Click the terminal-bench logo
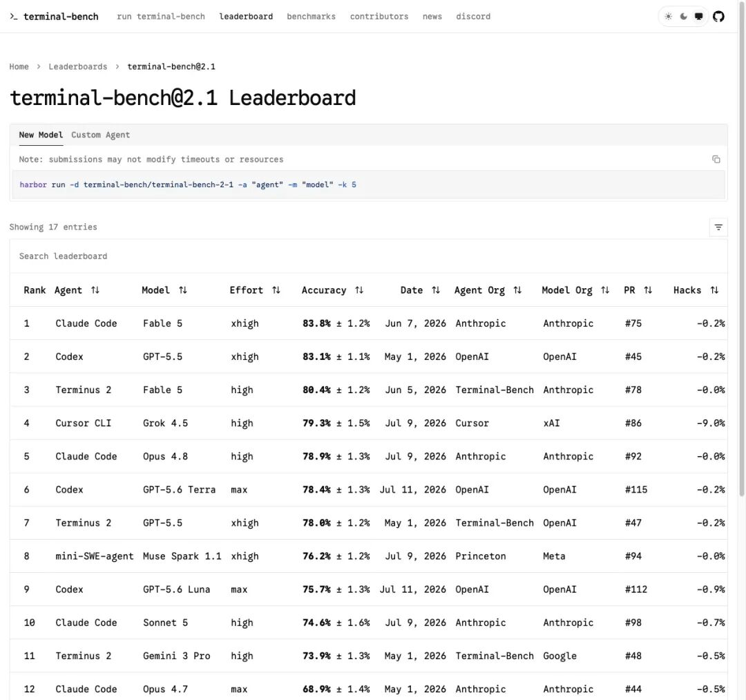Image resolution: width=746 pixels, height=700 pixels. click(54, 17)
